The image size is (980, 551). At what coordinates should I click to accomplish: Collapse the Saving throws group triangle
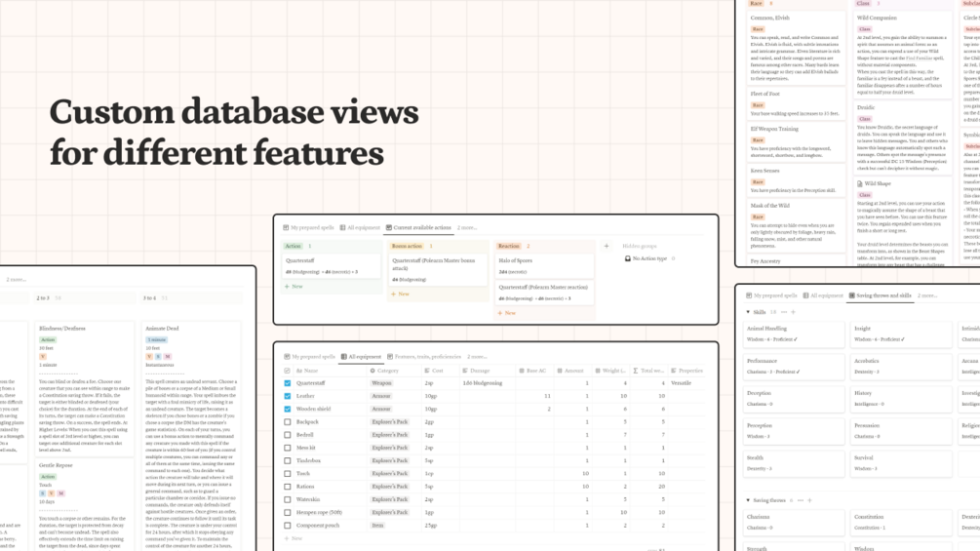click(x=748, y=500)
